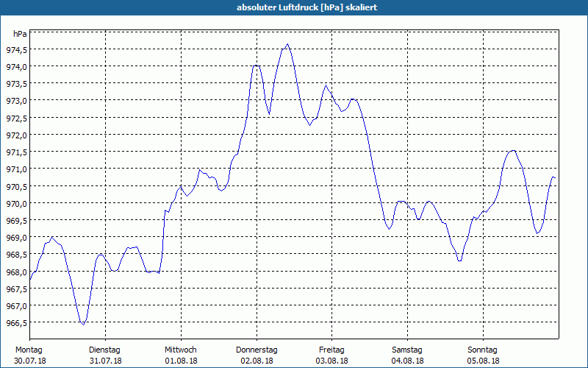The image size is (588, 368).
Task: Click the 'hPa' unit label
Action: click(20, 34)
